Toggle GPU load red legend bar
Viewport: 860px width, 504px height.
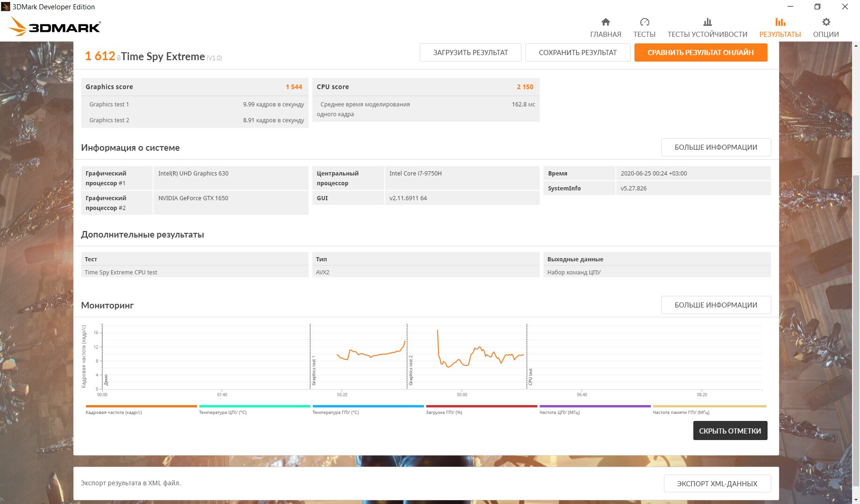point(482,406)
